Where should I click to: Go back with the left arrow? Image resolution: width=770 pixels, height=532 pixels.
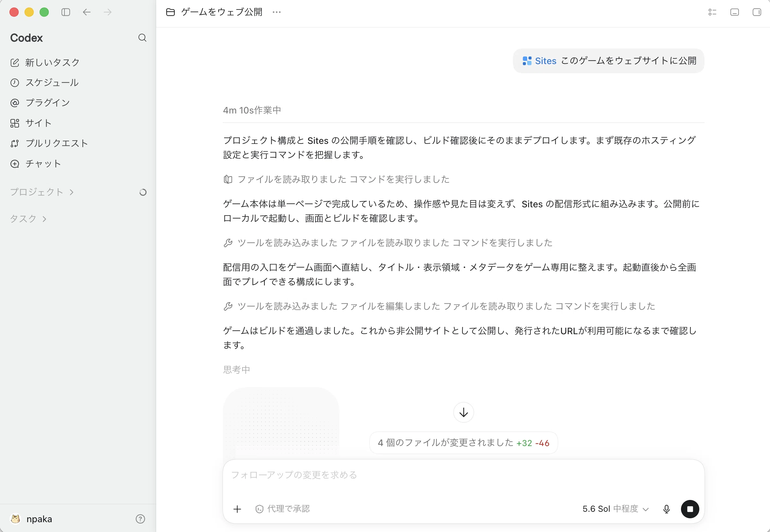click(x=87, y=12)
